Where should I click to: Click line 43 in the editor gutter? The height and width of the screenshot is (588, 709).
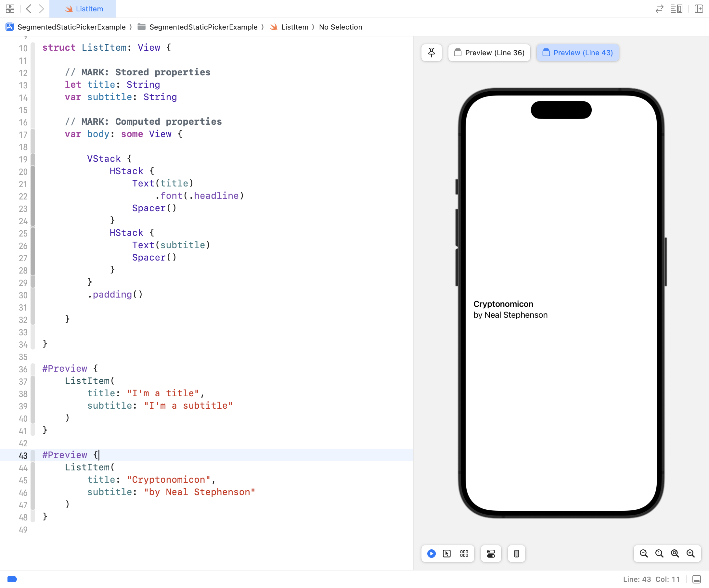coord(23,456)
